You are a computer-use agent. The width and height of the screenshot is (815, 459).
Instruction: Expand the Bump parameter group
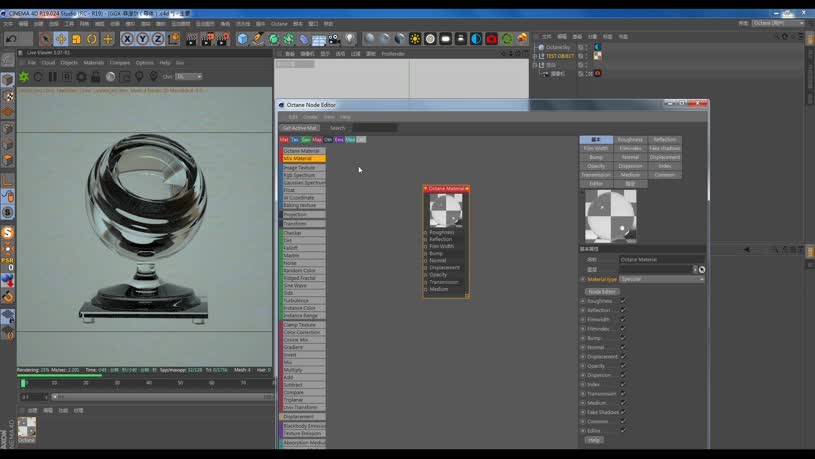[583, 338]
